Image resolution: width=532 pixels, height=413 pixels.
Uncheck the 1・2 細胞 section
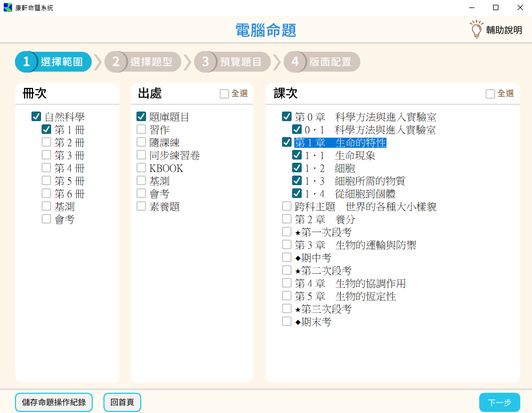click(x=297, y=168)
